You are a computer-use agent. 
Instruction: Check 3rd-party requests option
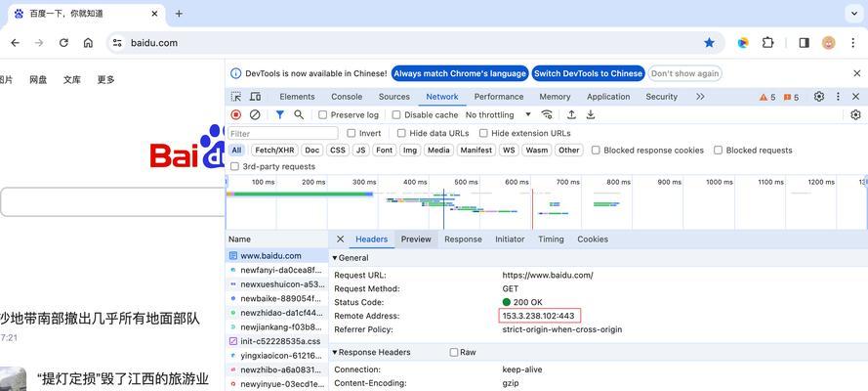234,166
